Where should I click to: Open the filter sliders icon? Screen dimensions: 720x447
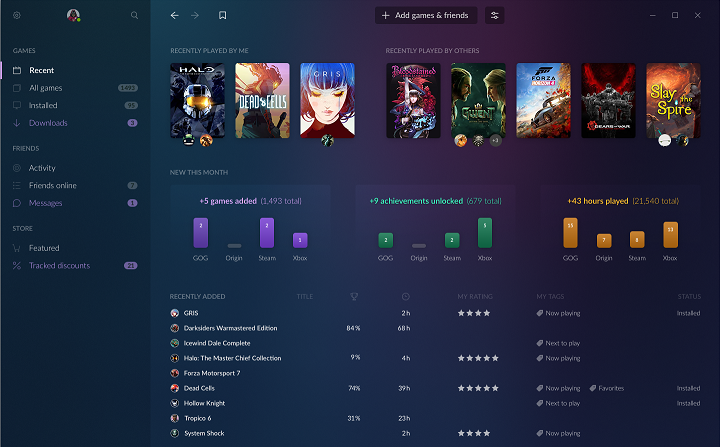pos(495,16)
